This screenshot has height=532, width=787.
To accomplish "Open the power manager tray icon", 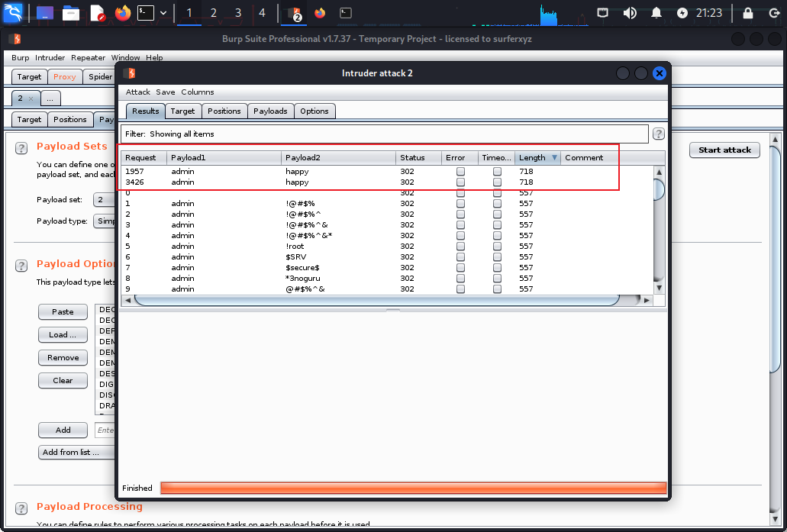I will pyautogui.click(x=682, y=13).
